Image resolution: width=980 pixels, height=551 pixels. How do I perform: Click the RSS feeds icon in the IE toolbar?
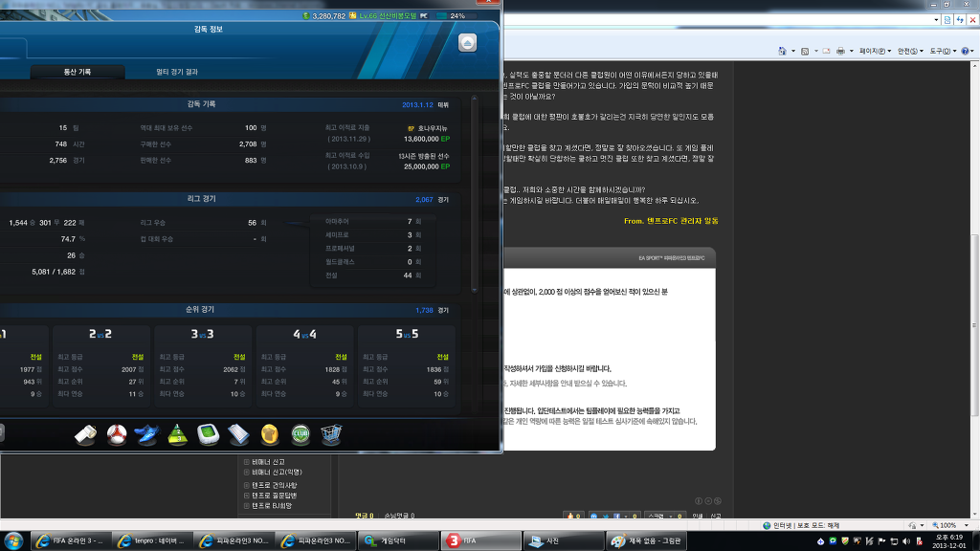tap(805, 52)
